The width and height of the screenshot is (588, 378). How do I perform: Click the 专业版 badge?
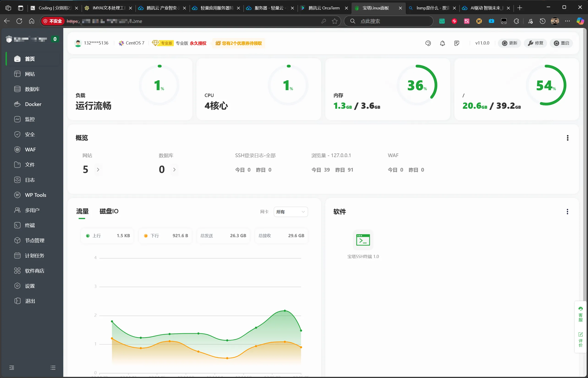[163, 43]
